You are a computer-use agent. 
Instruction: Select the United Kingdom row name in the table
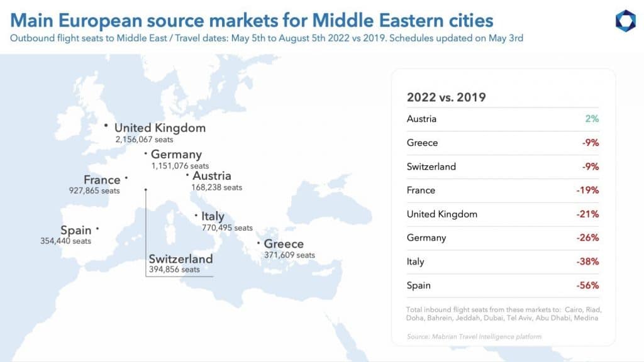tap(442, 214)
